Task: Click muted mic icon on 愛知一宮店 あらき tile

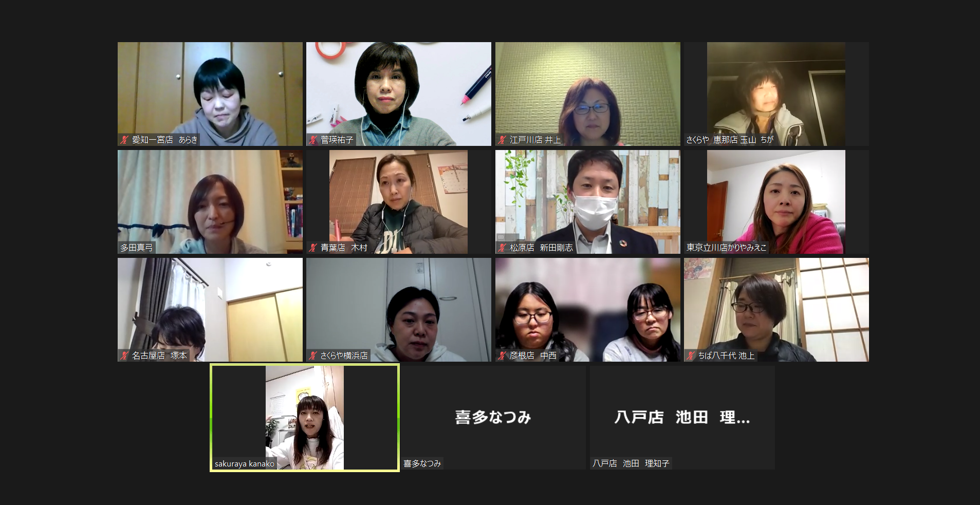Action: [124, 140]
